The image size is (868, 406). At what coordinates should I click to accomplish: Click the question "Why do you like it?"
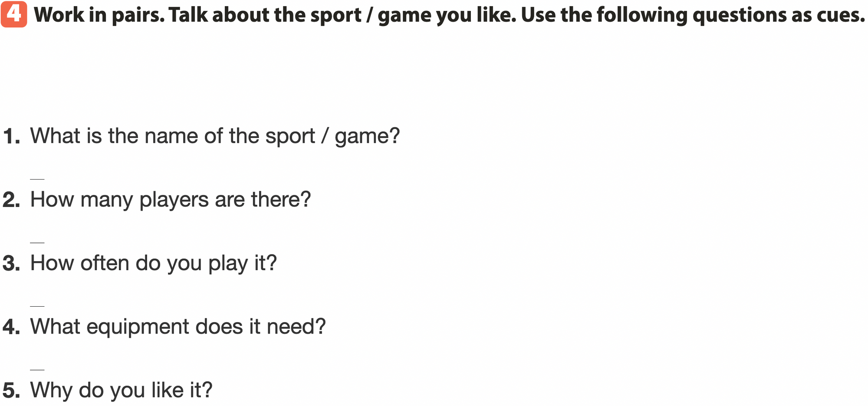click(x=121, y=390)
